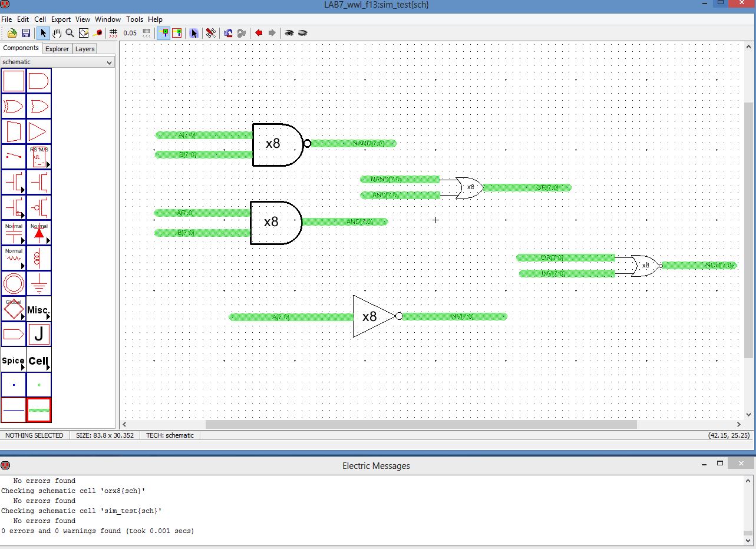756x549 pixels.
Task: Select the Zoom magnifier tool
Action: [x=70, y=33]
